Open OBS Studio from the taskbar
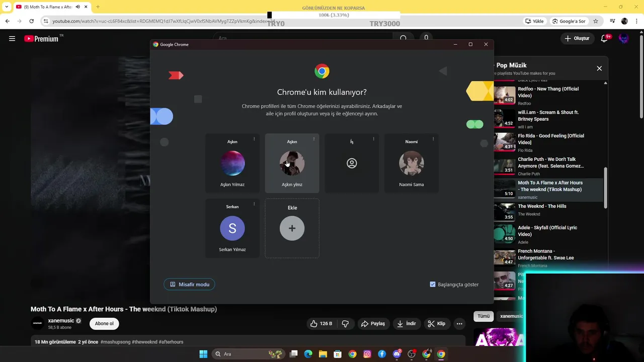 412,354
